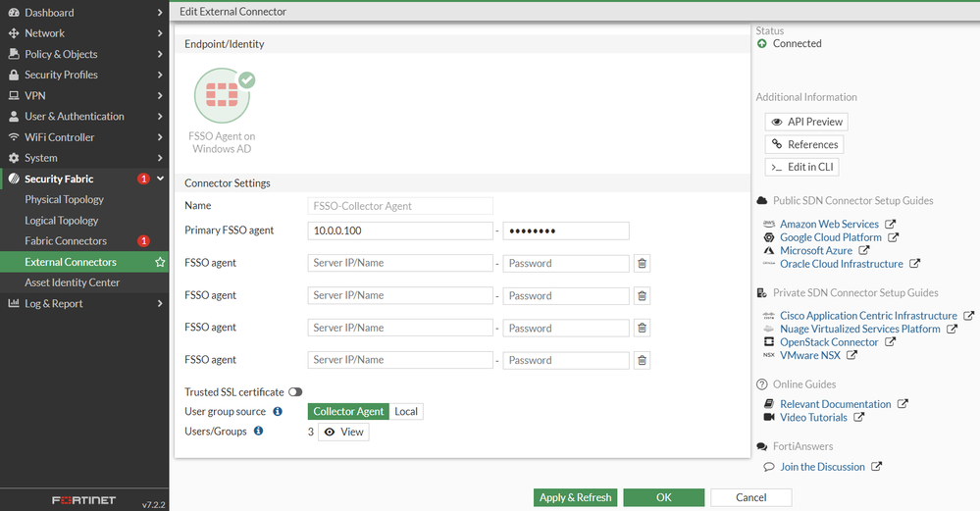Open OpenStack Connector guide link
Image resolution: width=980 pixels, height=511 pixels.
829,342
